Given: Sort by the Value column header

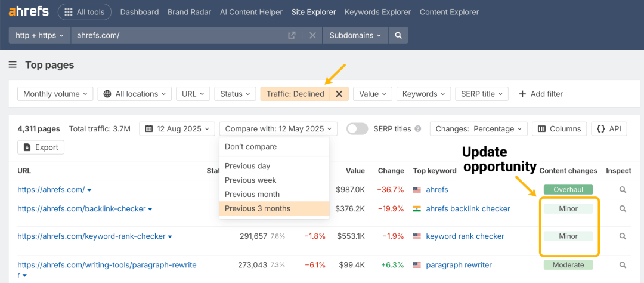Looking at the screenshot, I should coord(355,171).
